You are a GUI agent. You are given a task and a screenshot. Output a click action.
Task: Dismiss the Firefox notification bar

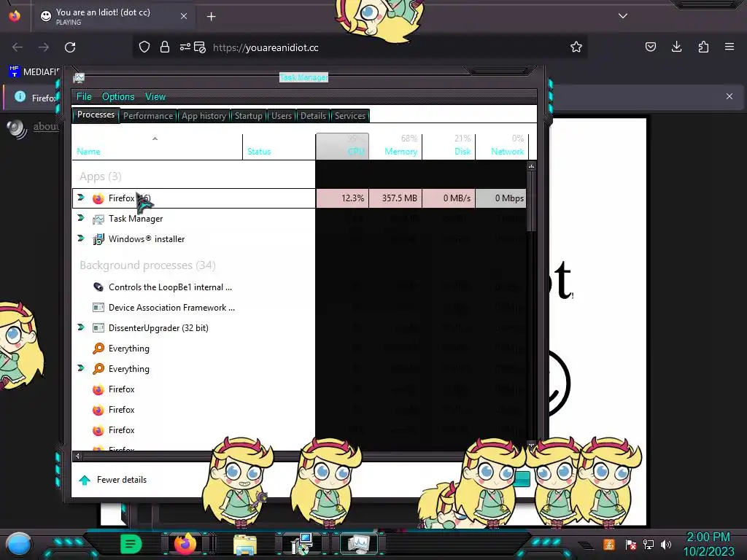(x=729, y=96)
